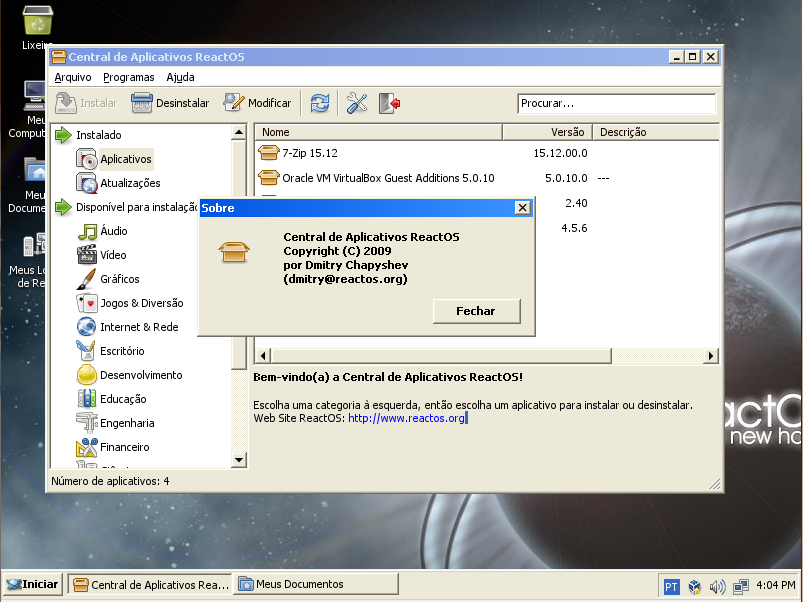Open the Gráficos category
This screenshot has width=803, height=602.
coord(119,280)
